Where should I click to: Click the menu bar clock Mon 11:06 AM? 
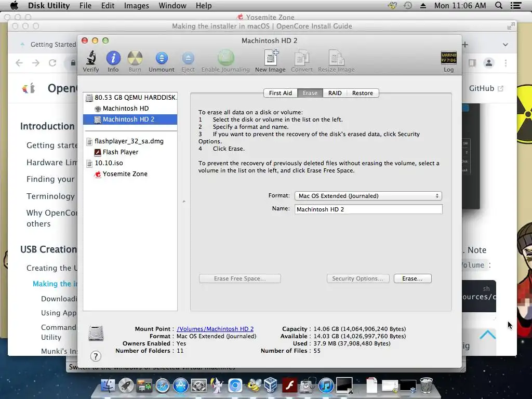click(460, 5)
